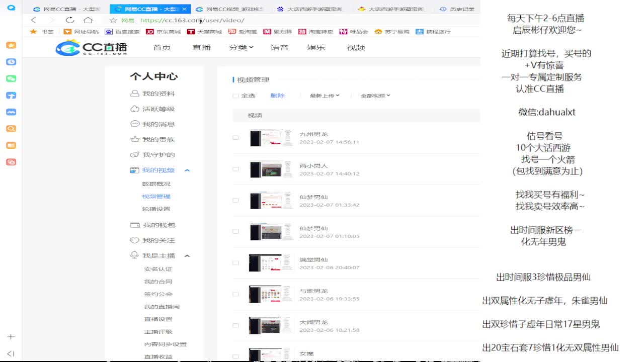644x362 pixels.
Task: Go to 直播 in top navigation
Action: pos(201,47)
